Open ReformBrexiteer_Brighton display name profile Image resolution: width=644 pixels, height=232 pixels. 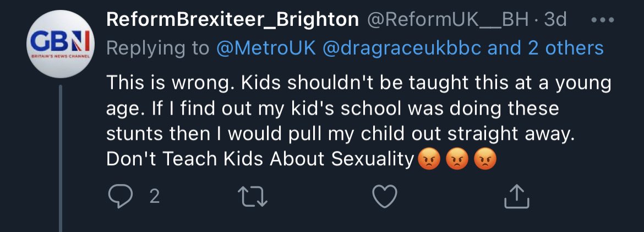click(232, 19)
